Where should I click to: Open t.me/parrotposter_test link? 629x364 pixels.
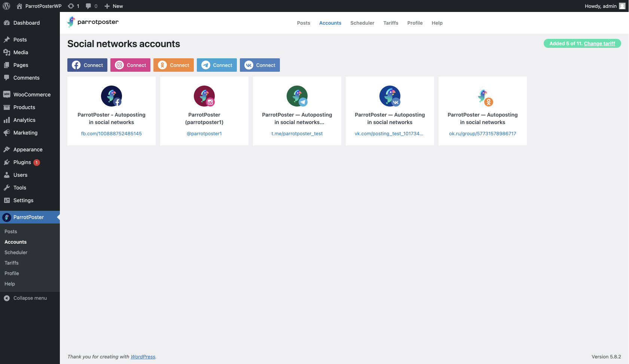tap(297, 134)
